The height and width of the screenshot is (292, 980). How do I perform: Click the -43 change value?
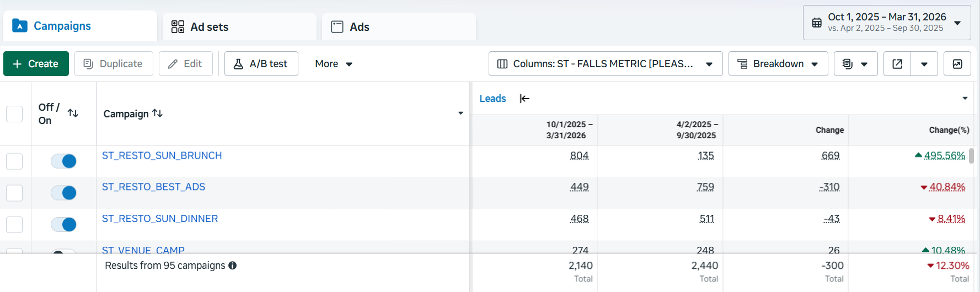[x=832, y=219]
